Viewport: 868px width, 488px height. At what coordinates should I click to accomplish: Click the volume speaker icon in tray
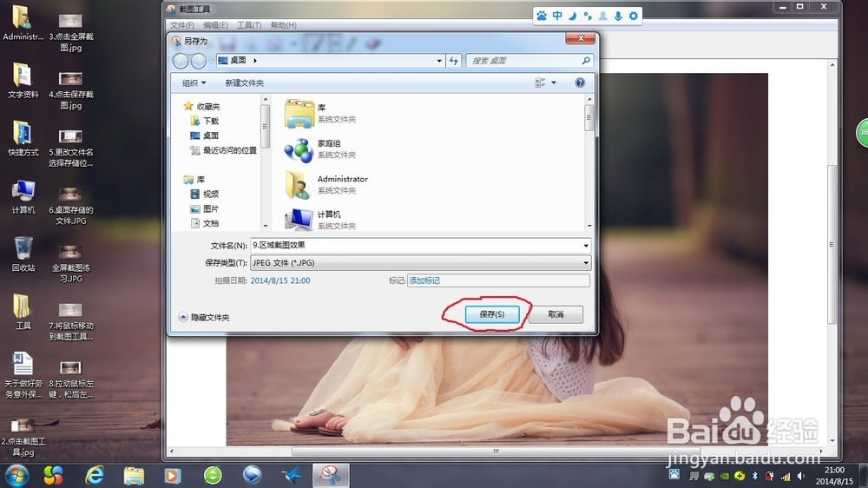[800, 476]
